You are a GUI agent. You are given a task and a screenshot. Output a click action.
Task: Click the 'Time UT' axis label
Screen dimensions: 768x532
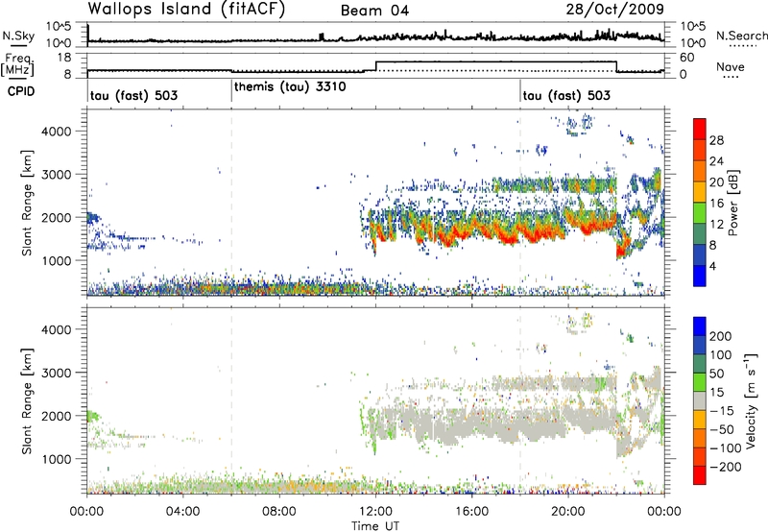pyautogui.click(x=375, y=526)
